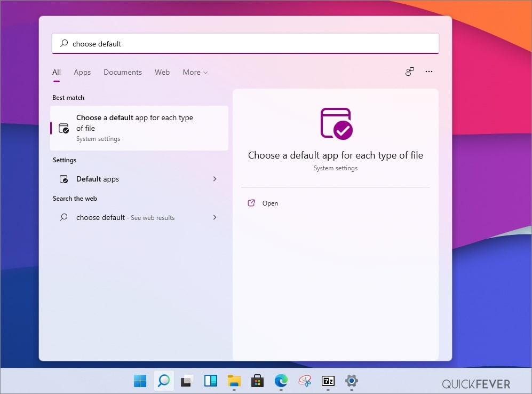Screen dimensions: 532x394
Task: Expand the choose default web results entry
Action: click(x=215, y=217)
